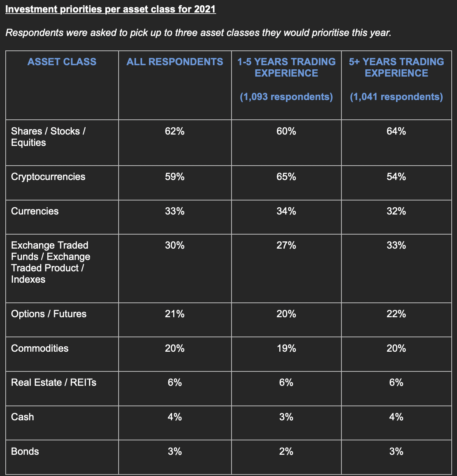Click the '(1,041 respondents)' text
The width and height of the screenshot is (457, 476).
click(396, 97)
